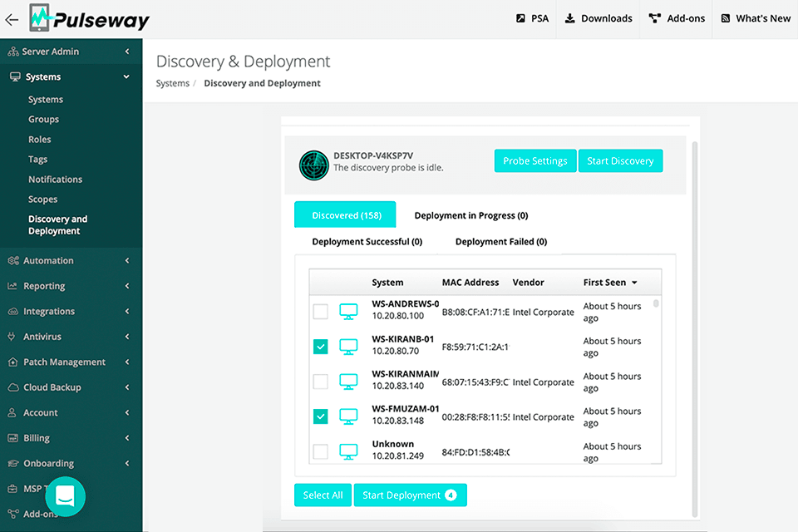
Task: Click Select All below the device list
Action: pos(323,495)
